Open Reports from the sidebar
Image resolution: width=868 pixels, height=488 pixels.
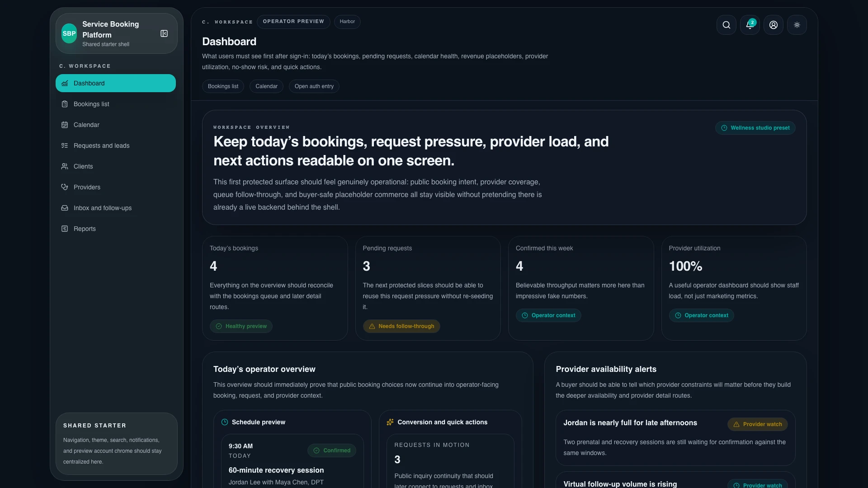tap(116, 229)
